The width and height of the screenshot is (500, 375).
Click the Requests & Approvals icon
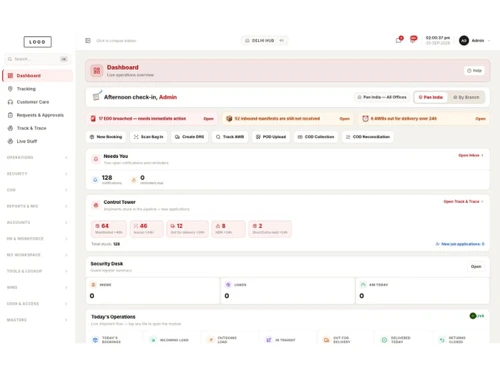click(x=10, y=115)
